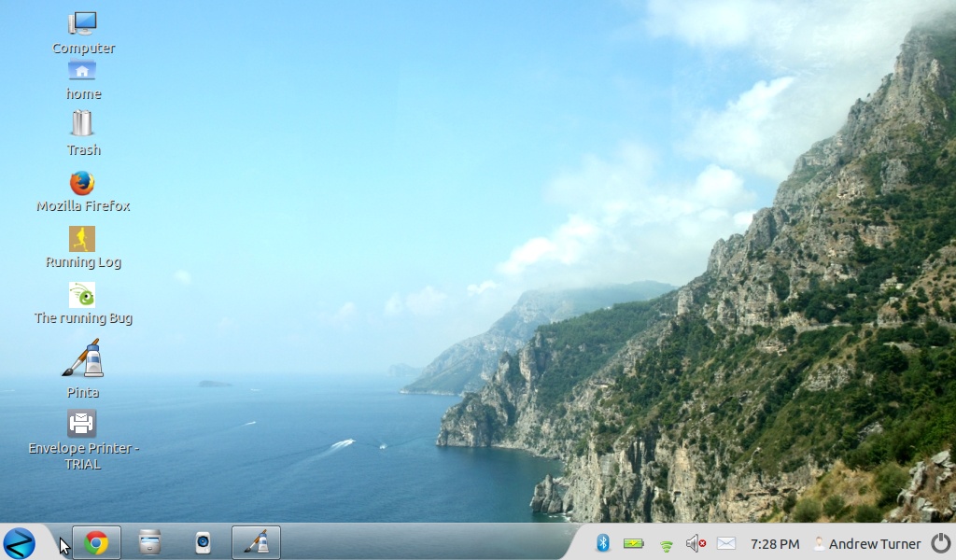Check battery status indicator
The height and width of the screenshot is (560, 956).
[x=634, y=543]
